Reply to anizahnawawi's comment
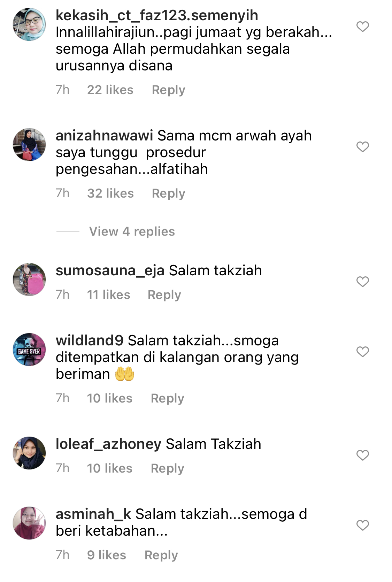 point(168,193)
